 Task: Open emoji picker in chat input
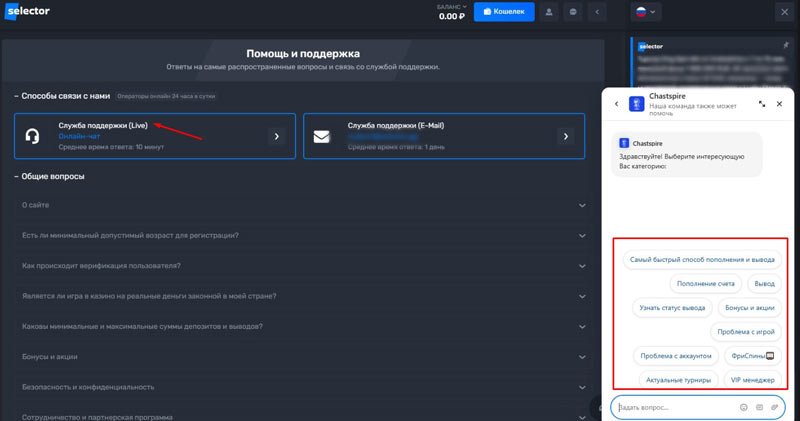tap(744, 407)
